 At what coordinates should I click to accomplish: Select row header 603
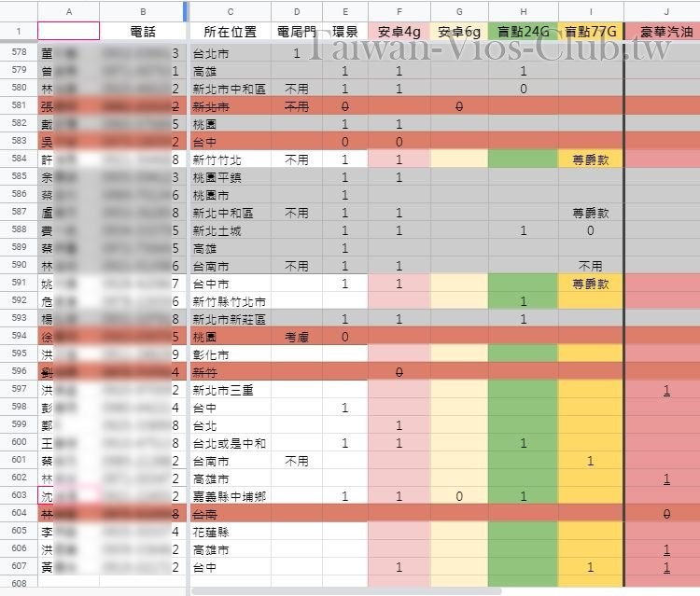point(19,495)
